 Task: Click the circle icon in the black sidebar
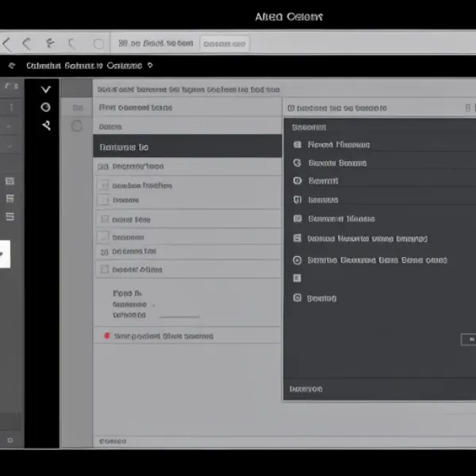[x=45, y=107]
